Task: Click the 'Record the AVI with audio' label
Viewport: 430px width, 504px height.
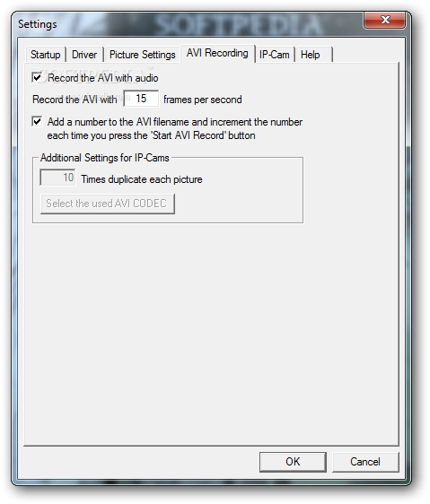Action: coord(103,78)
